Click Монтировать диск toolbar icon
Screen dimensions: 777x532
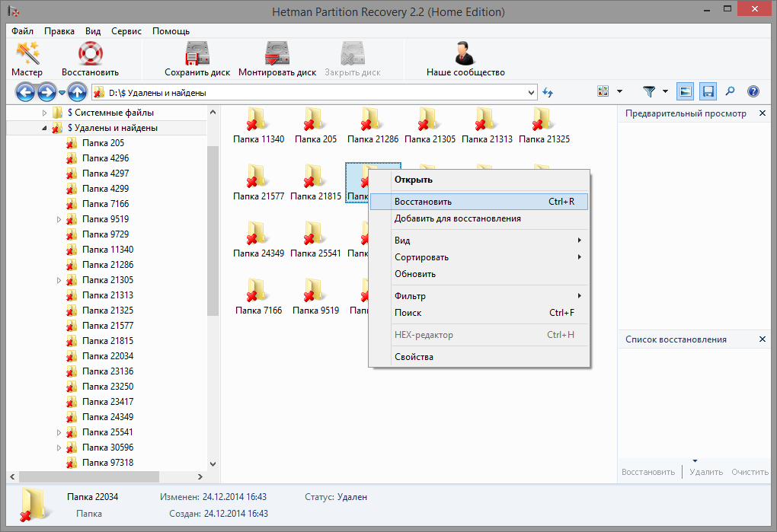(x=277, y=59)
